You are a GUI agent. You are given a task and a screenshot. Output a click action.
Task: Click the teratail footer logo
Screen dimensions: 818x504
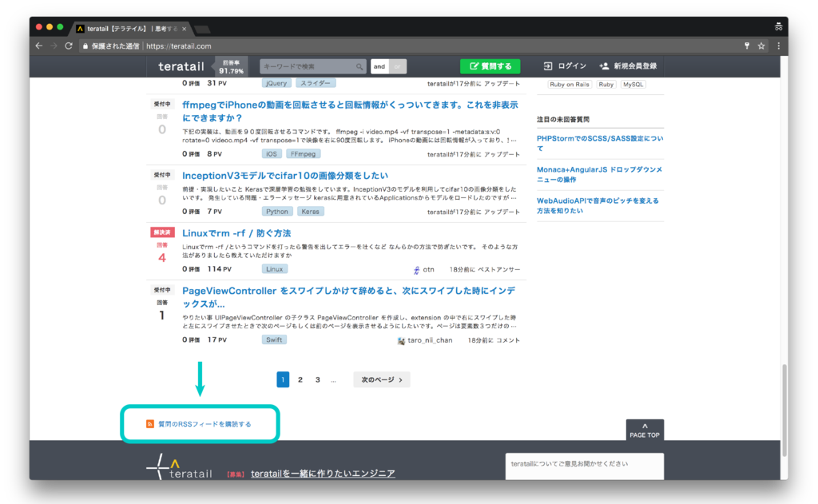[180, 466]
